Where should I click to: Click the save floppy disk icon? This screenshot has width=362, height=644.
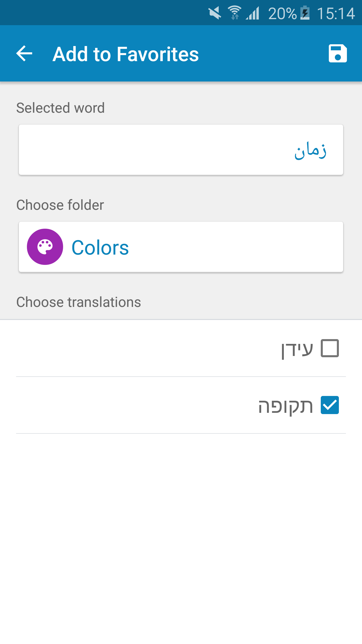[338, 53]
